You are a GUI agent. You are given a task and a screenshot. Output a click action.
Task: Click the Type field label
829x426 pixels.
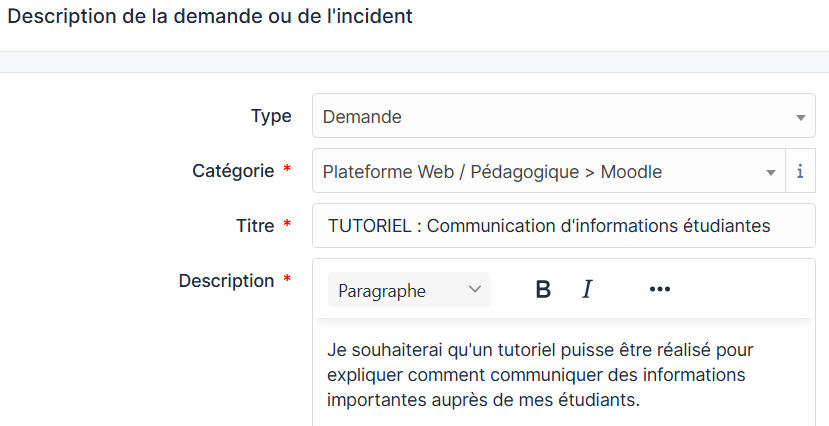click(271, 116)
